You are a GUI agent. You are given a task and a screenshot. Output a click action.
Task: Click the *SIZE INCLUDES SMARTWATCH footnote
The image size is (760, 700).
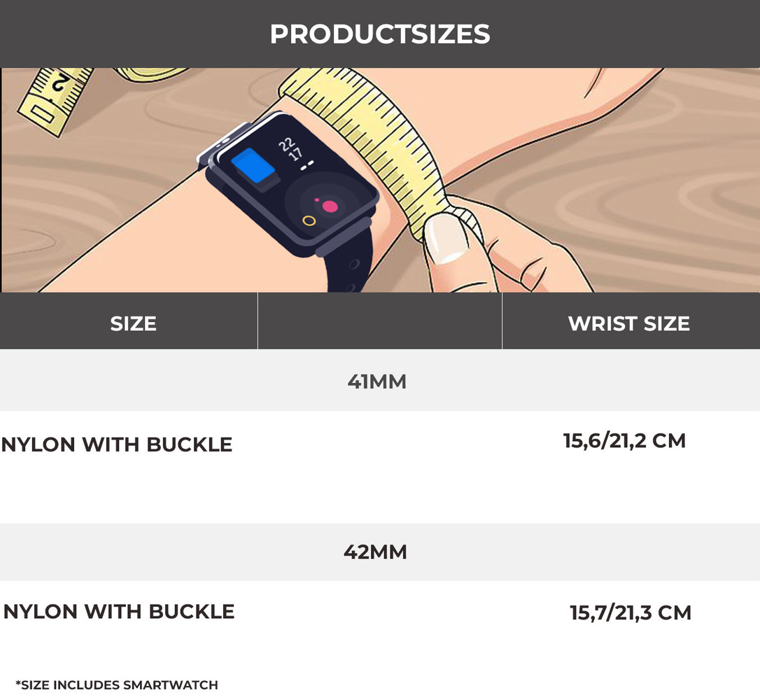117,685
